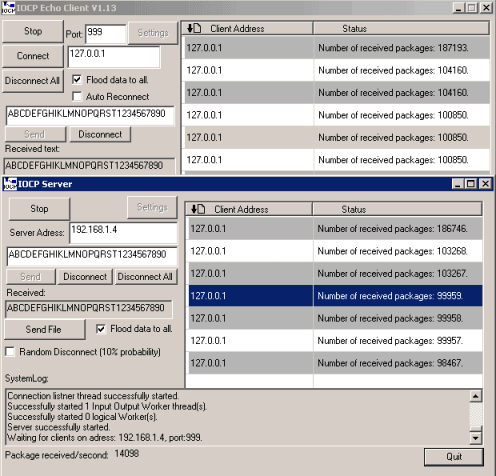The image size is (496, 476).
Task: Select Server row with 98467 packages
Action: pos(335,363)
